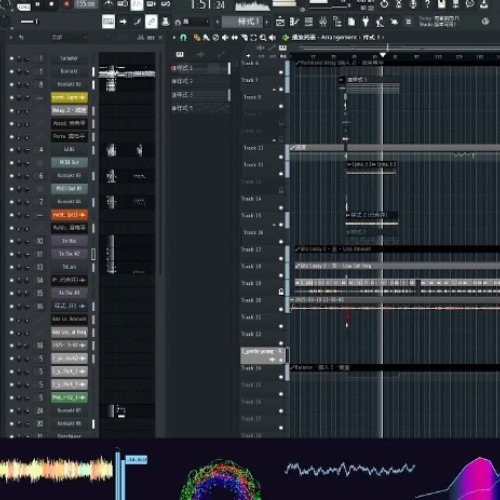Screen dimensions: 500x500
Task: Click the green playlist icon before the Arrangement title
Action: (x=285, y=37)
